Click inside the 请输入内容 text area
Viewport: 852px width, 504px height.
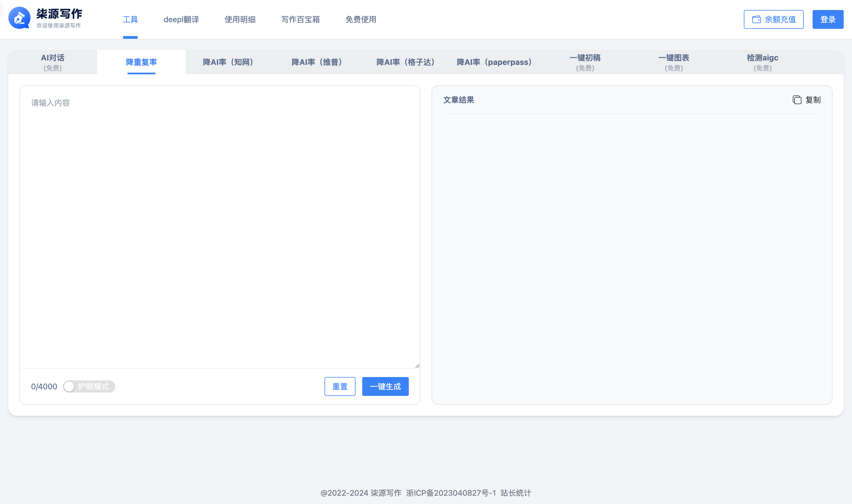(x=220, y=227)
